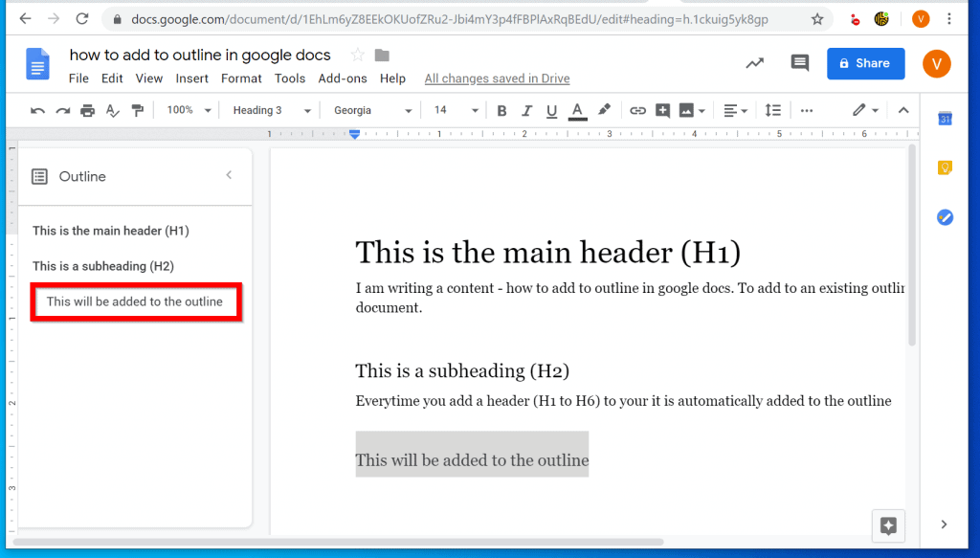The image size is (980, 558).
Task: Bookmark this page with star icon
Action: click(817, 19)
